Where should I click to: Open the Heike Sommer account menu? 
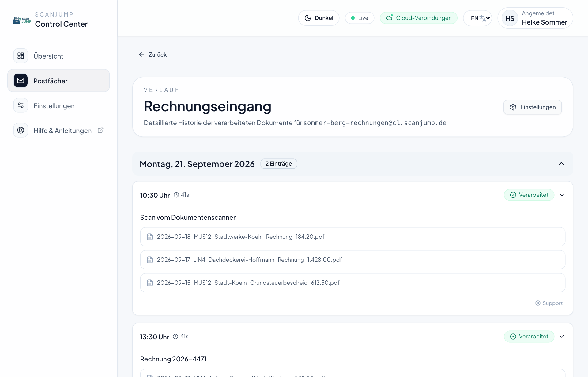point(535,18)
